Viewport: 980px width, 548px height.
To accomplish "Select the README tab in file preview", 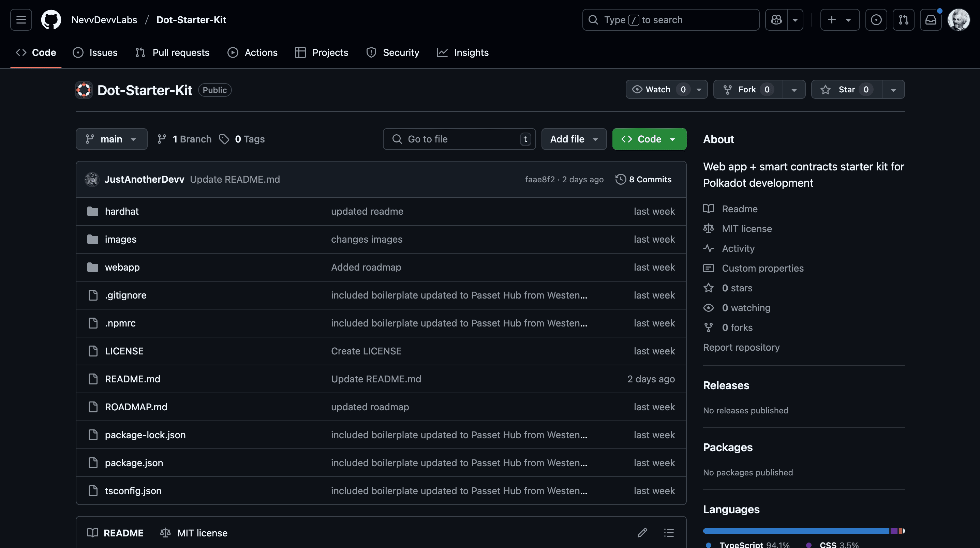I will coord(116,533).
